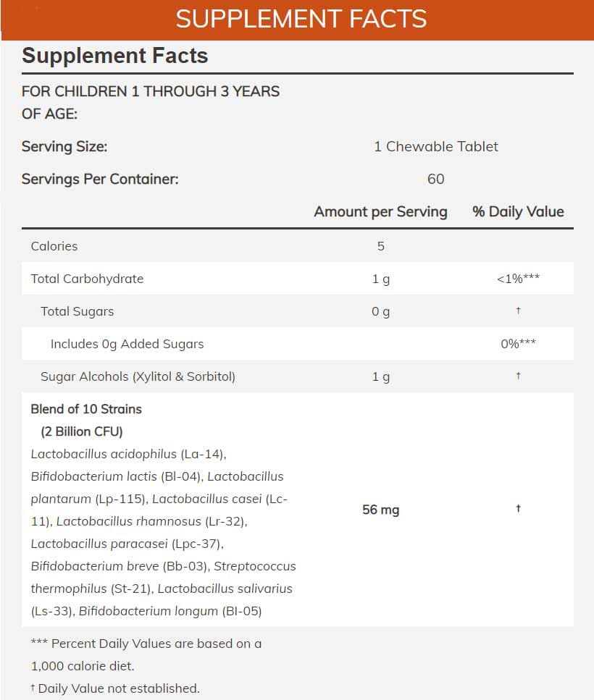The height and width of the screenshot is (700, 594).
Task: Click the Daily Value not established footnote
Action: (x=118, y=688)
